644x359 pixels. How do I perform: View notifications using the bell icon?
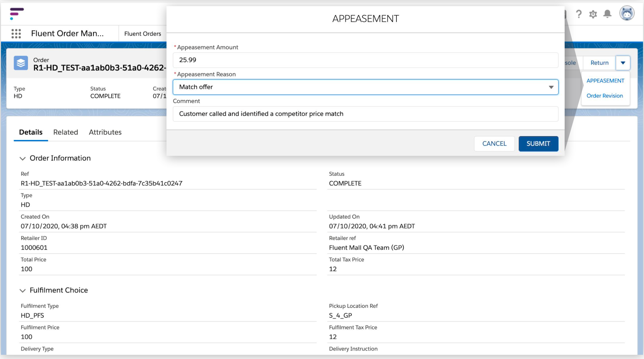point(607,14)
